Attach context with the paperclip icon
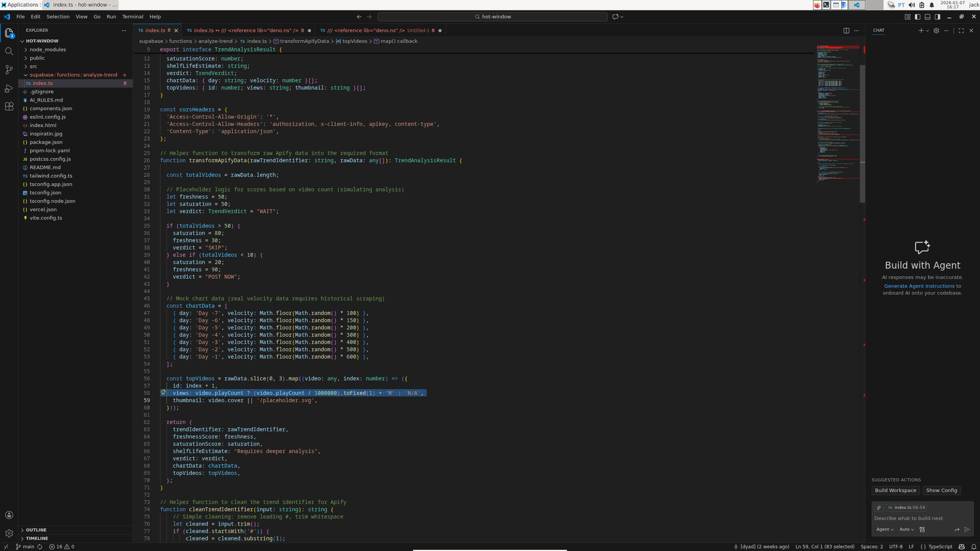This screenshot has width=980, height=551. point(879,508)
